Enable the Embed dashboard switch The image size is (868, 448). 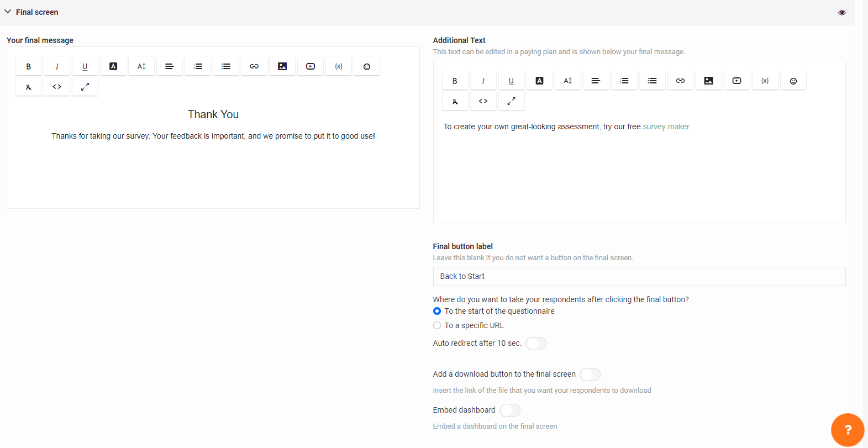(x=509, y=410)
